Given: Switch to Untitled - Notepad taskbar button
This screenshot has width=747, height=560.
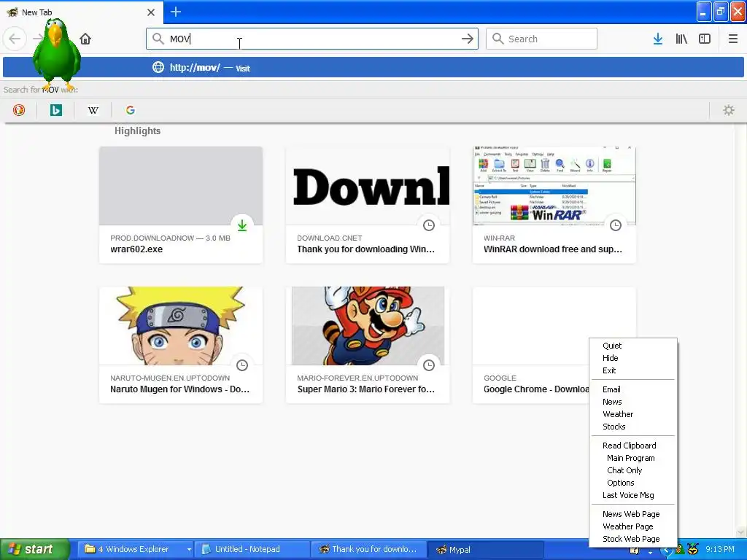Looking at the screenshot, I should click(252, 550).
